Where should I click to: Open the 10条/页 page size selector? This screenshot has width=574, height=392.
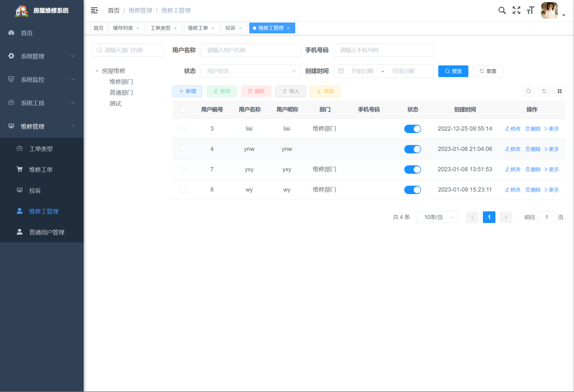click(436, 217)
